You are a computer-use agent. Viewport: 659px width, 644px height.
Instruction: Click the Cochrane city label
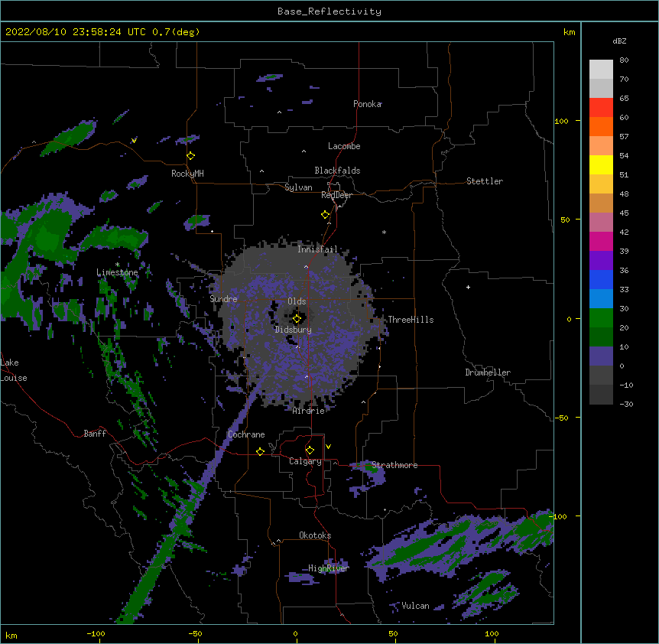246,434
